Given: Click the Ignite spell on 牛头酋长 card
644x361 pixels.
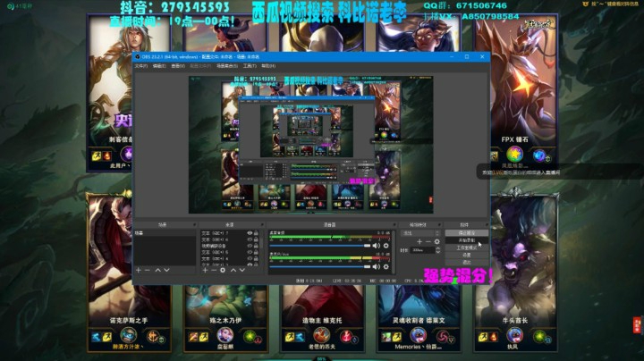Looking at the screenshot, I should click(x=493, y=337).
